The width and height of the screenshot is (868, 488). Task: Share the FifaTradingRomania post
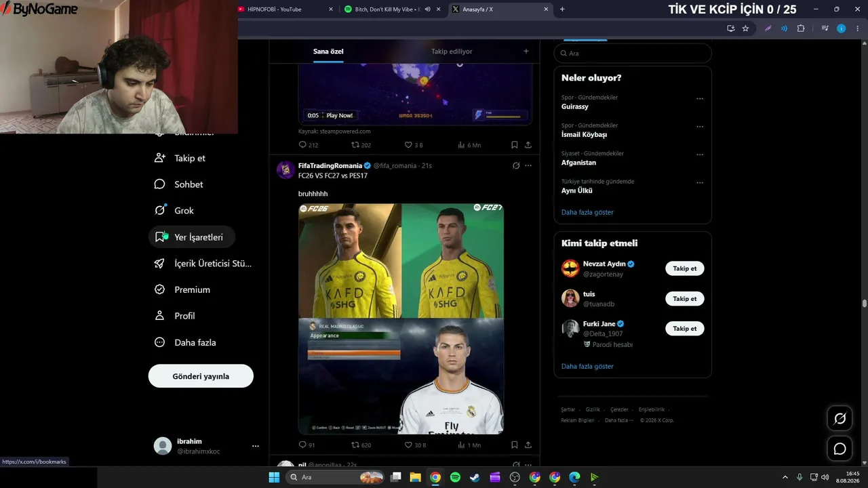coord(528,445)
